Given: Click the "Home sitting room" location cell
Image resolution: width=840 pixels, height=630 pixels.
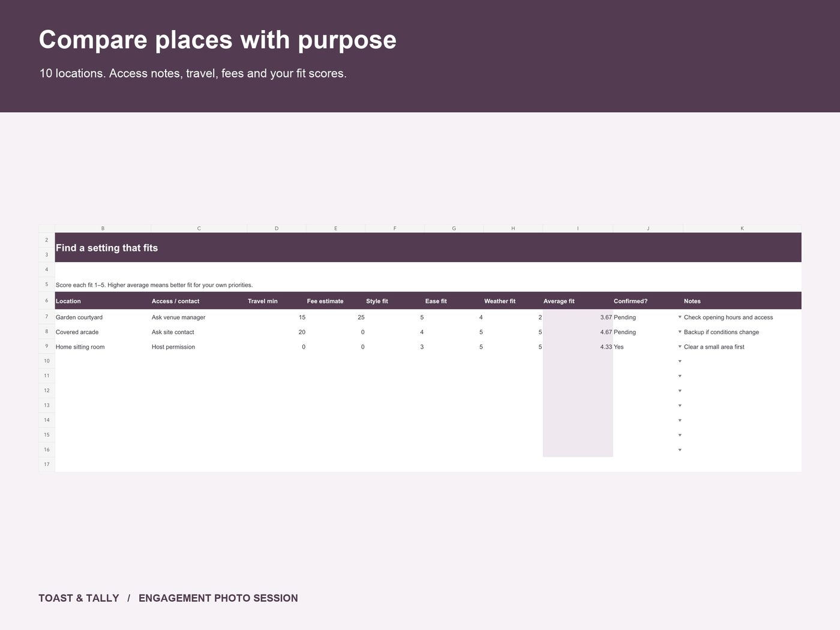Looking at the screenshot, I should pos(103,347).
